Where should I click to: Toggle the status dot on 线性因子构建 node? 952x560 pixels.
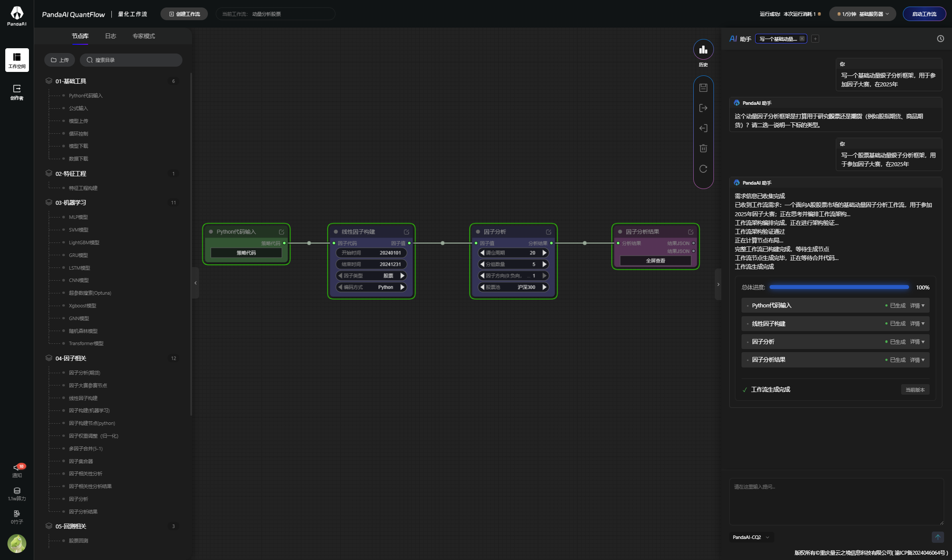click(x=336, y=232)
